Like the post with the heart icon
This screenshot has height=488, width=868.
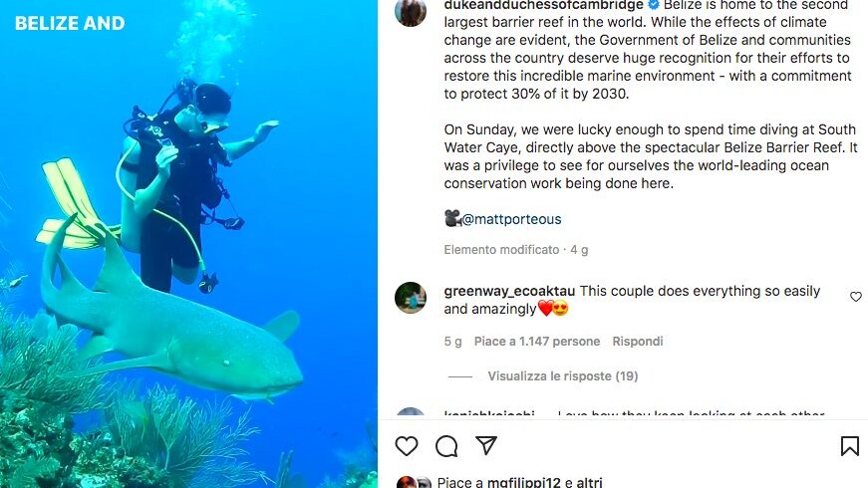pyautogui.click(x=407, y=445)
